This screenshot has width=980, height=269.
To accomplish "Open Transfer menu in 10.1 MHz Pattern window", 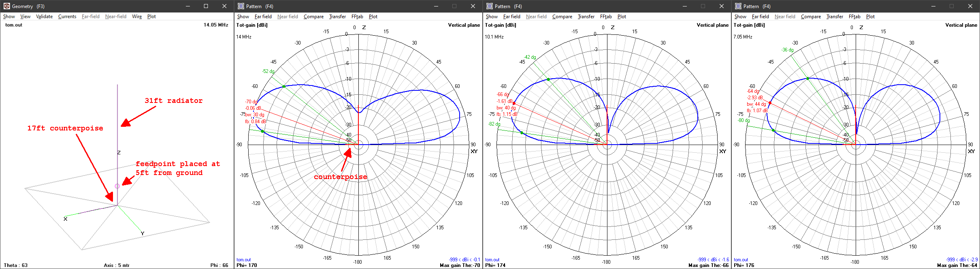I will (x=586, y=17).
